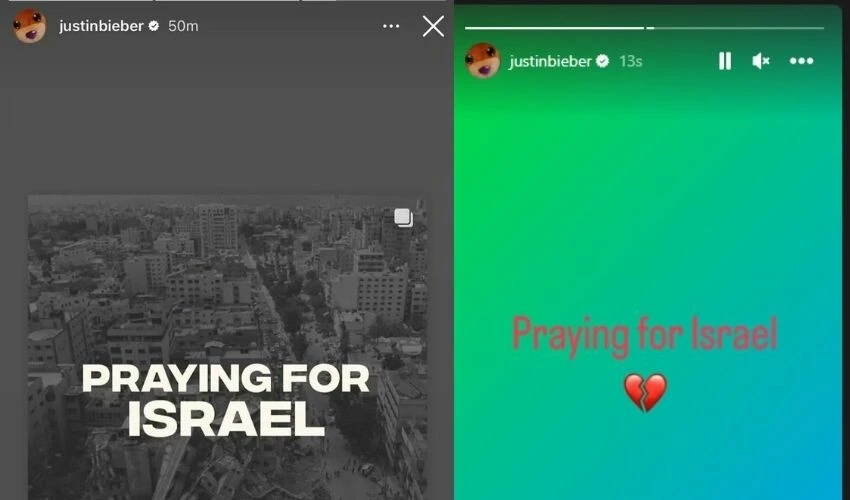Click the avatar on the right story
Viewport: 850px width, 500px height.
pos(482,61)
